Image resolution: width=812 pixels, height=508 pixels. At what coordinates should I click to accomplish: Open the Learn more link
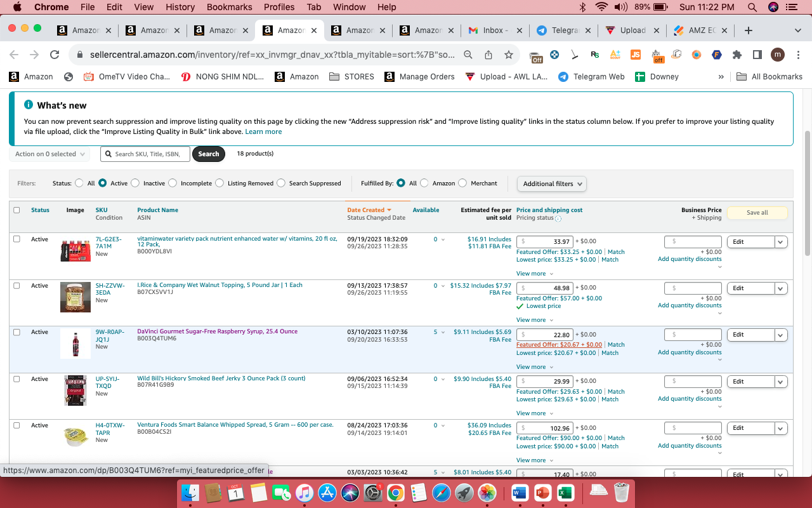click(x=263, y=131)
